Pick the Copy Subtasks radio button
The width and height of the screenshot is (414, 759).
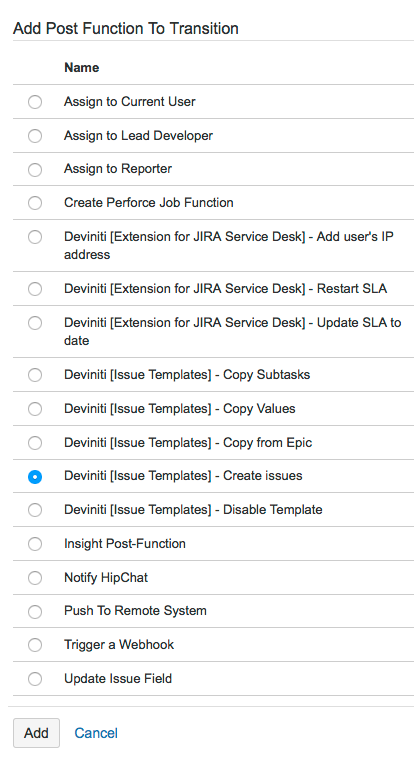coord(35,375)
